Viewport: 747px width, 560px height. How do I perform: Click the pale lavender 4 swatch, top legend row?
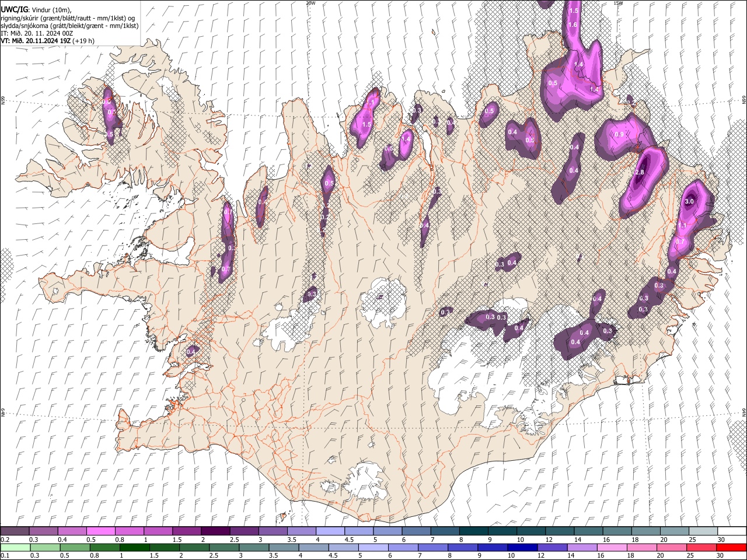(x=330, y=531)
